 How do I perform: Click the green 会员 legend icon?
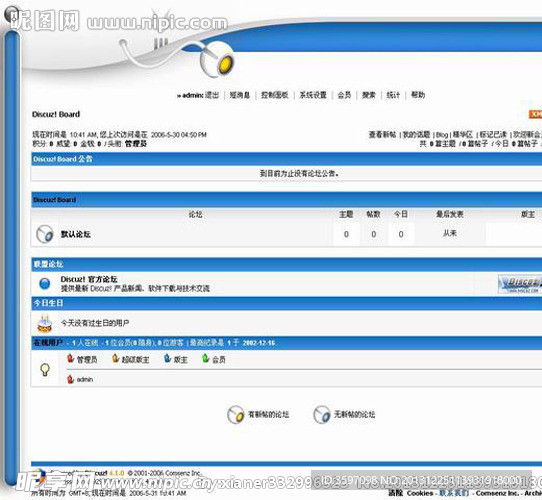coord(206,359)
